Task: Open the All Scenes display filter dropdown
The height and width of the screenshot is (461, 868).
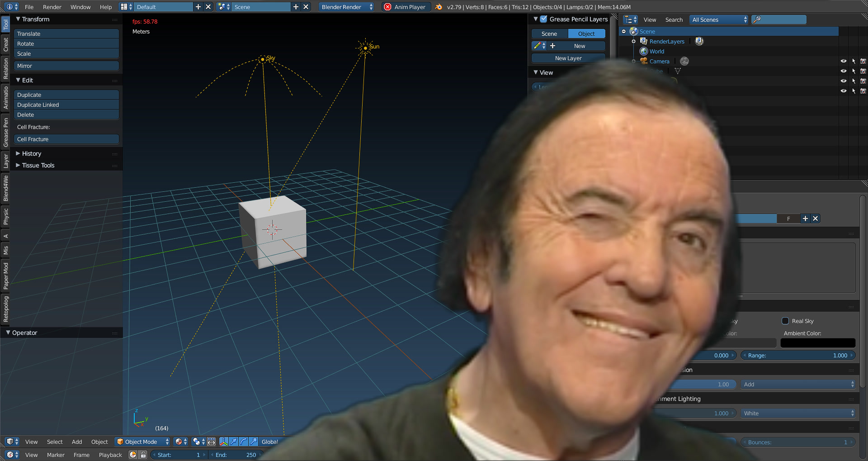Action: 718,19
